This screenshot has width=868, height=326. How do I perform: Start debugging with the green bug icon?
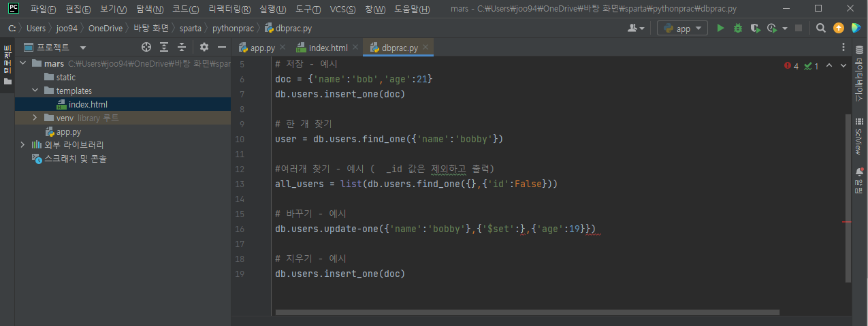tap(738, 29)
